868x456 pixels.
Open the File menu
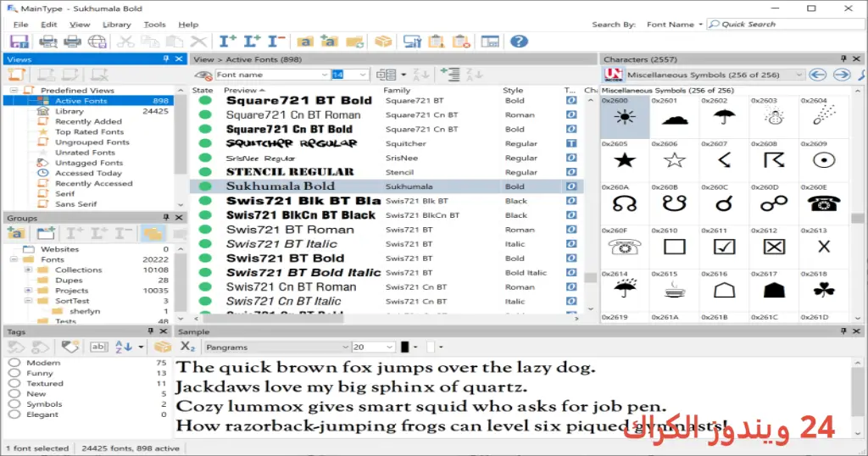20,25
